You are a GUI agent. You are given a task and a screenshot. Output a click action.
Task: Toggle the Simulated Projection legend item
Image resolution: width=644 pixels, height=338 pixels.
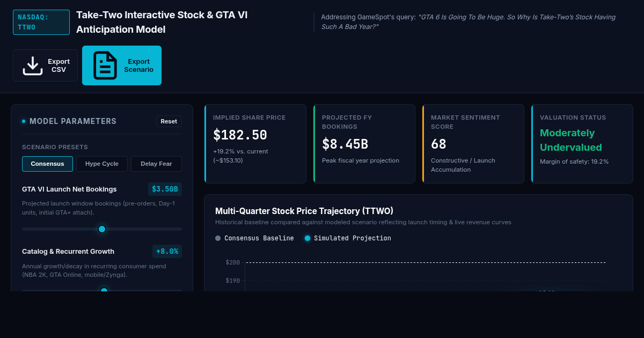tap(348, 238)
